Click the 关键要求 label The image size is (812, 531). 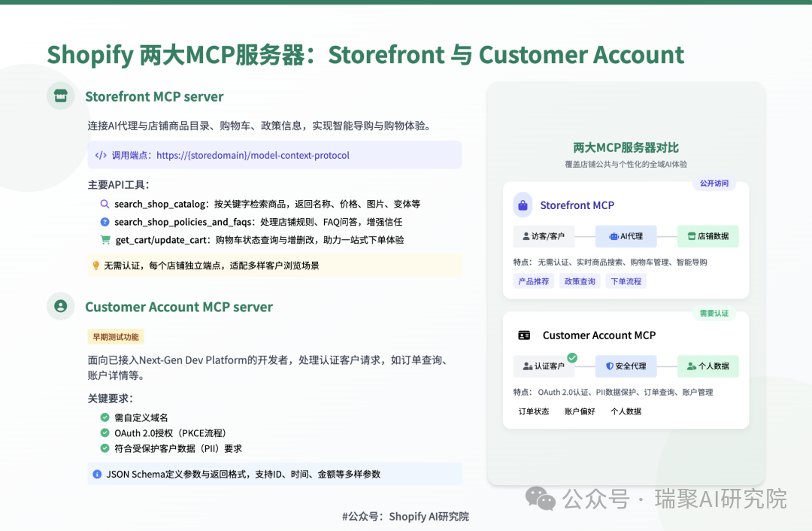click(x=111, y=399)
